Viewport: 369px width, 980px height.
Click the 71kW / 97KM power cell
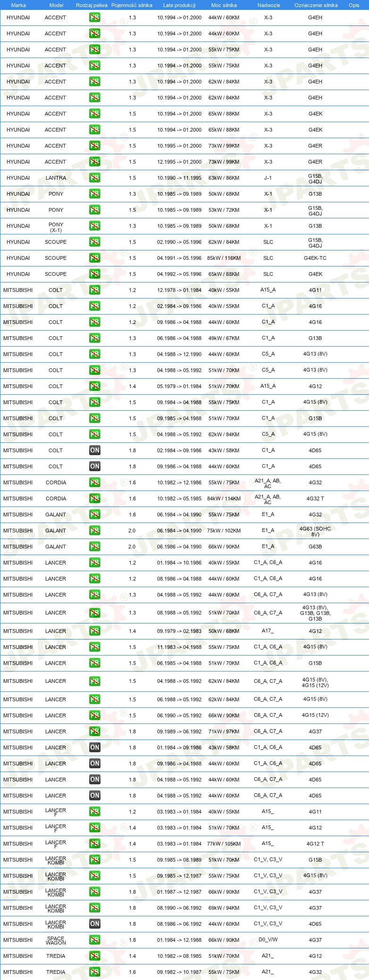pyautogui.click(x=224, y=731)
